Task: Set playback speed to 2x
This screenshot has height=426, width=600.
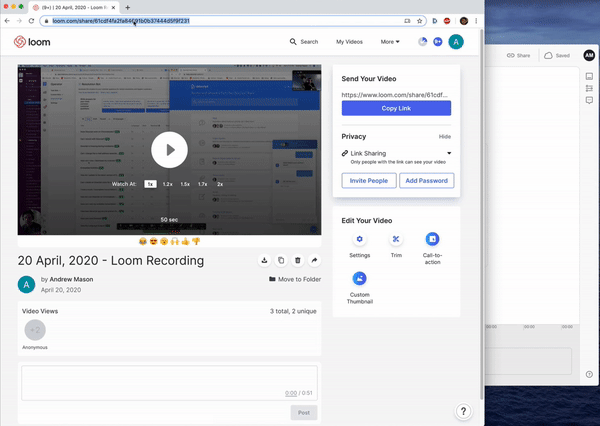Action: (x=220, y=184)
